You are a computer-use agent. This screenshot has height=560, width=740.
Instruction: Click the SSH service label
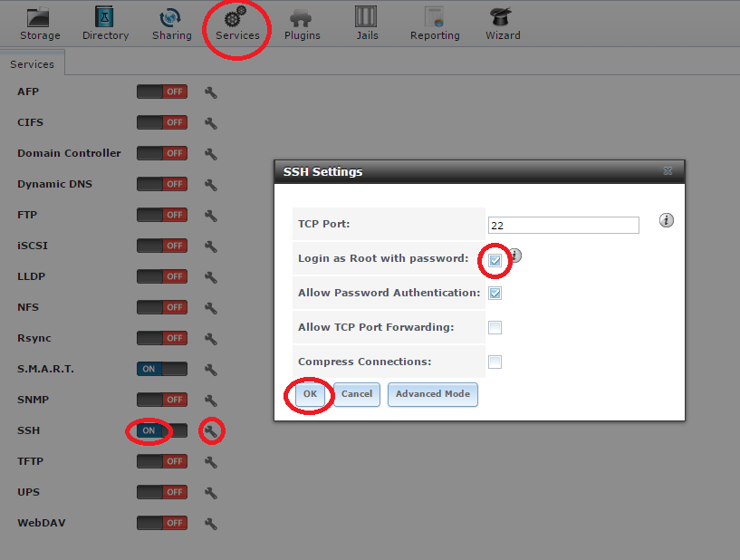pyautogui.click(x=29, y=430)
